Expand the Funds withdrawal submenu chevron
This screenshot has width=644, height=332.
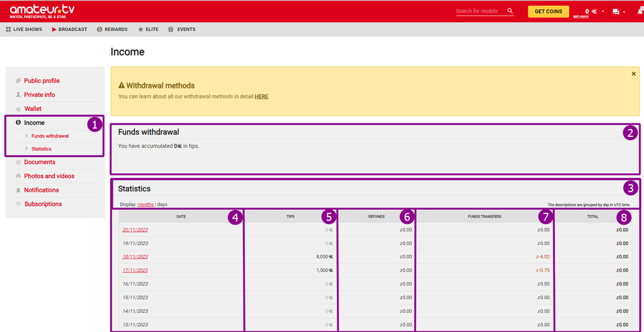pyautogui.click(x=26, y=136)
